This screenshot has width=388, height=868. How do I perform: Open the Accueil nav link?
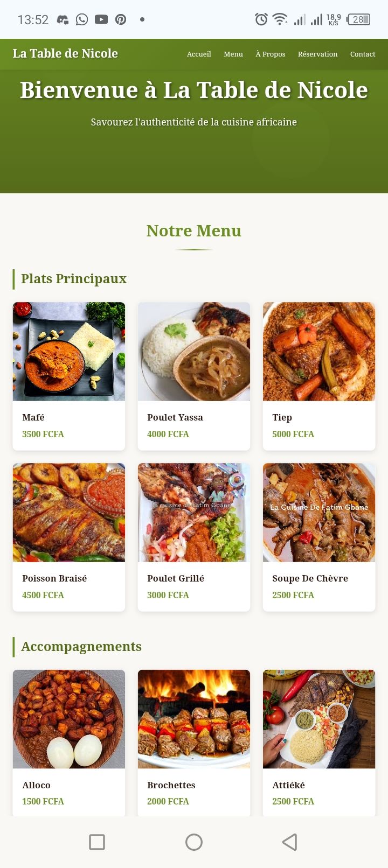[199, 54]
